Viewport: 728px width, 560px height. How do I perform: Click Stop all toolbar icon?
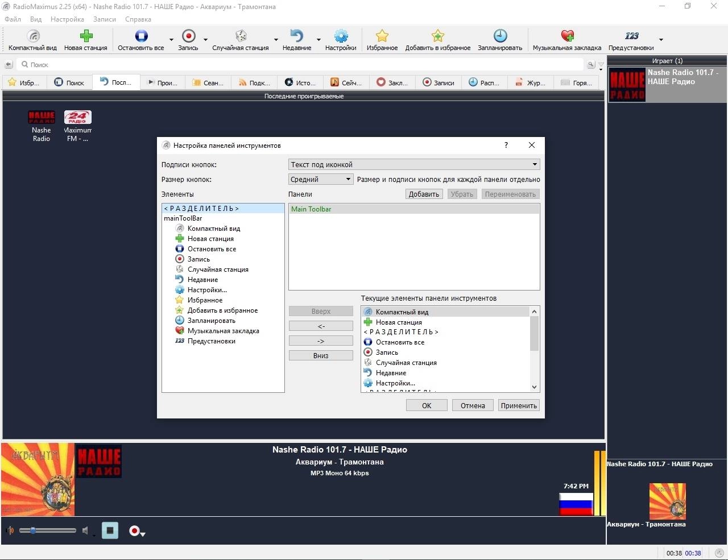click(141, 36)
